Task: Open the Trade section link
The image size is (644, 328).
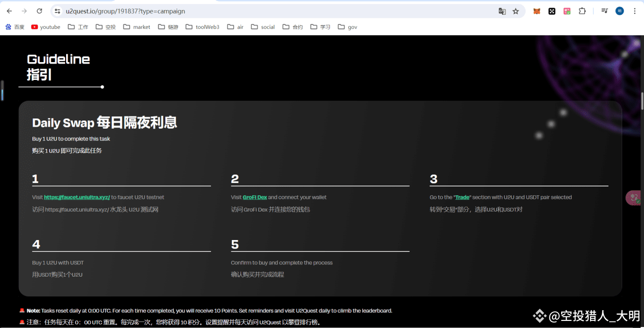Action: (x=462, y=197)
